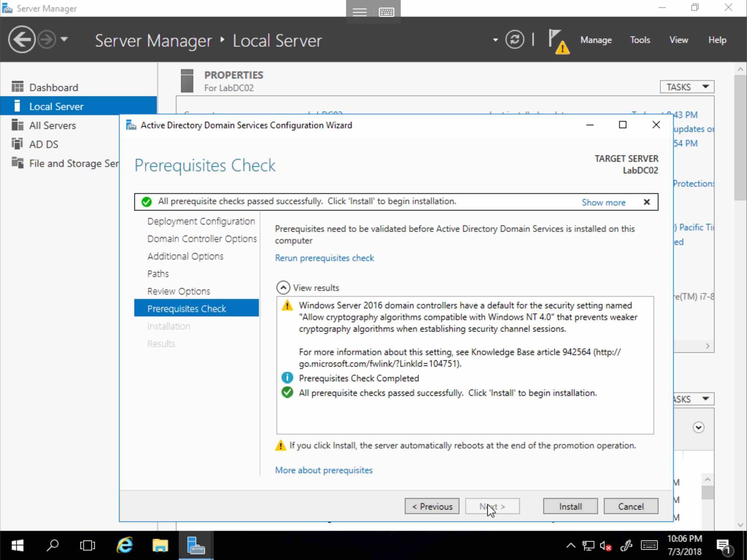Select Dashboard in the sidebar

pos(78,87)
